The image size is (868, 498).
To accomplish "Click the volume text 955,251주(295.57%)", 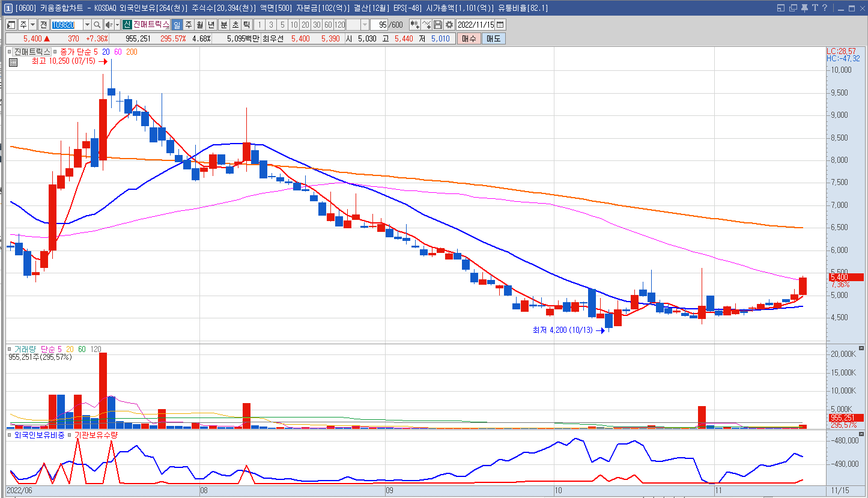I will point(40,357).
